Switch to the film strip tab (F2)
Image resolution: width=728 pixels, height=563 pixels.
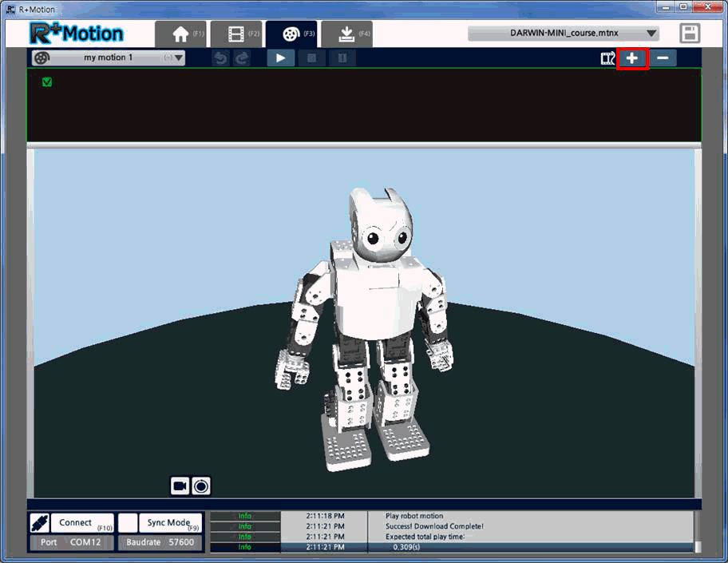coord(236,34)
